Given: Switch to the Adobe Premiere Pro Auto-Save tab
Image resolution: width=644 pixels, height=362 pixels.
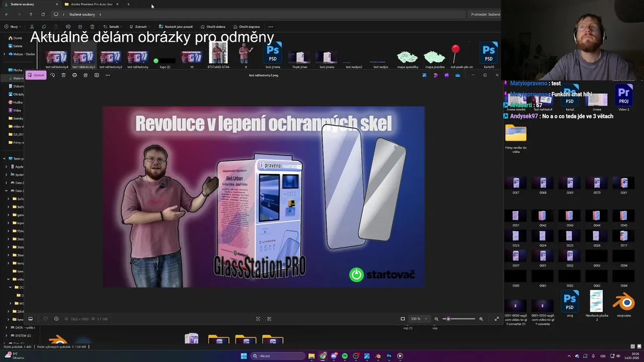Looking at the screenshot, I should click(x=92, y=4).
